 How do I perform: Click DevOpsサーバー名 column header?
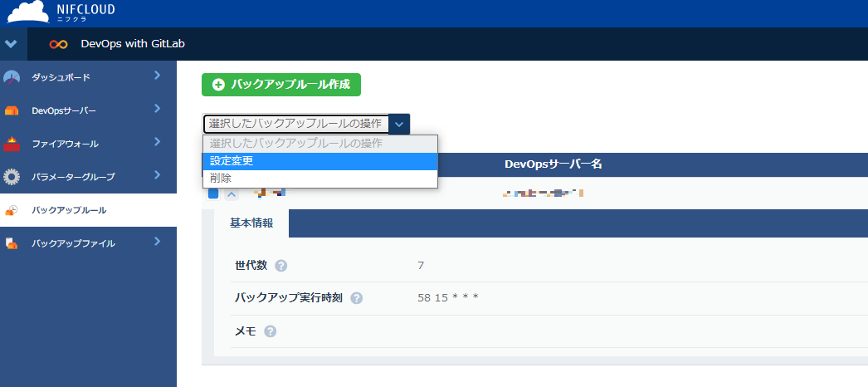(553, 164)
